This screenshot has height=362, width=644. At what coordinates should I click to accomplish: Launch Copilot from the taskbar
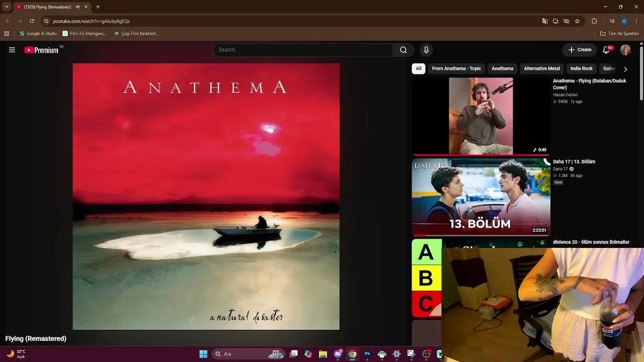coord(308,354)
